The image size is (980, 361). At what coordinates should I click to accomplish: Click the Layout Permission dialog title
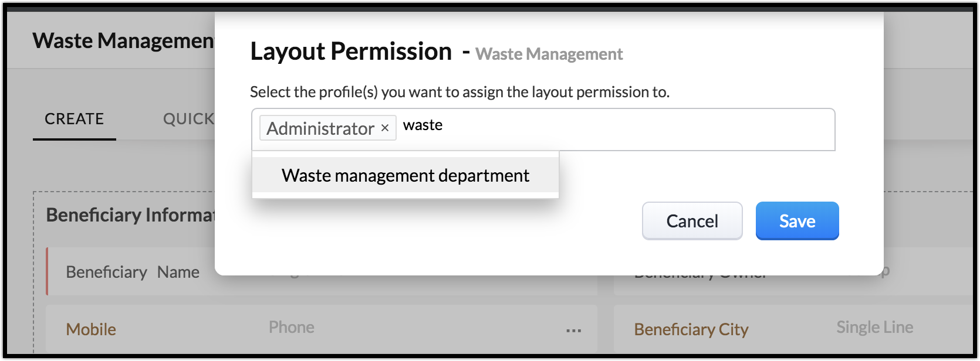click(351, 52)
